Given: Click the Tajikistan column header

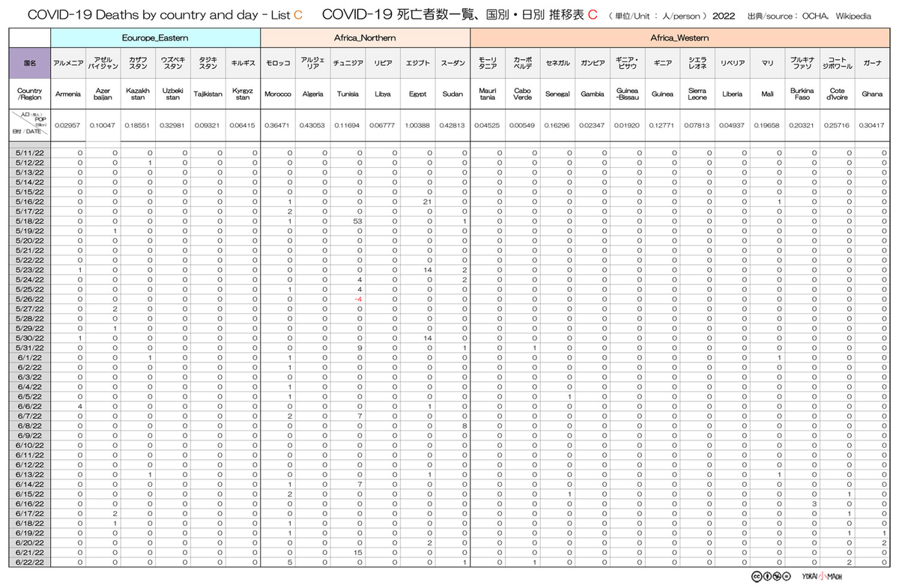Looking at the screenshot, I should click(x=208, y=94).
